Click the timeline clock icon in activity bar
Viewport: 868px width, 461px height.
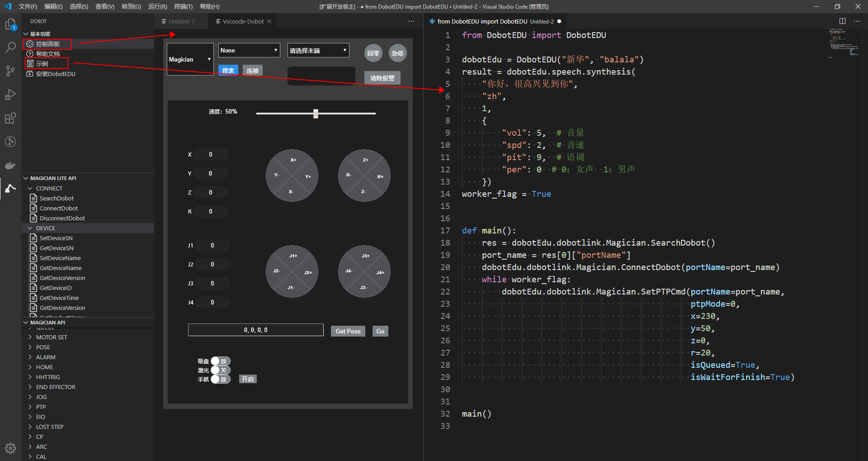10,142
